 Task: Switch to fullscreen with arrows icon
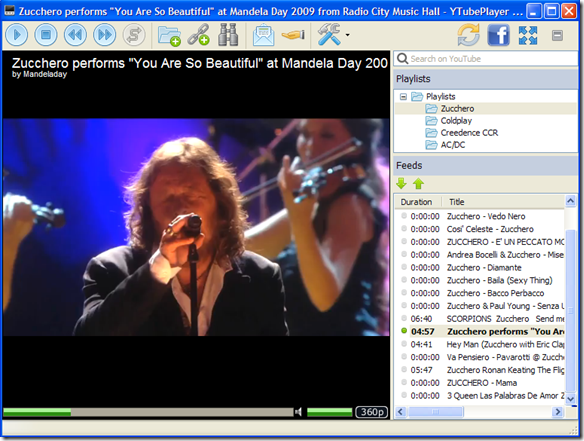(x=528, y=35)
